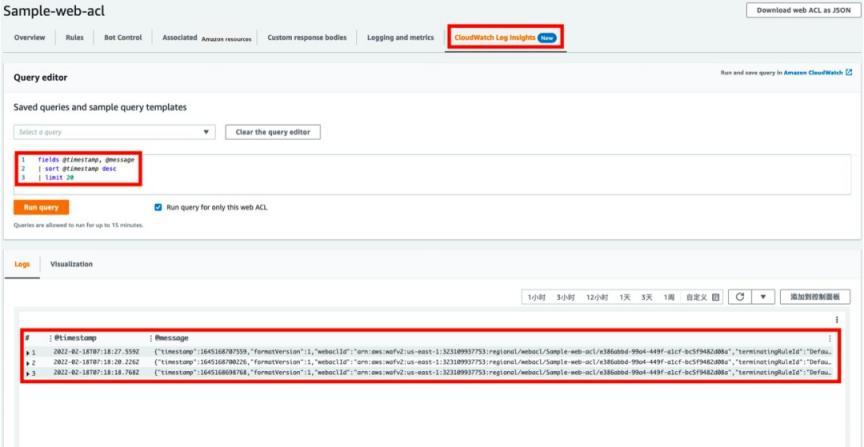The height and width of the screenshot is (447, 864).
Task: Open the 自定义 custom time range picker
Action: pyautogui.click(x=702, y=297)
